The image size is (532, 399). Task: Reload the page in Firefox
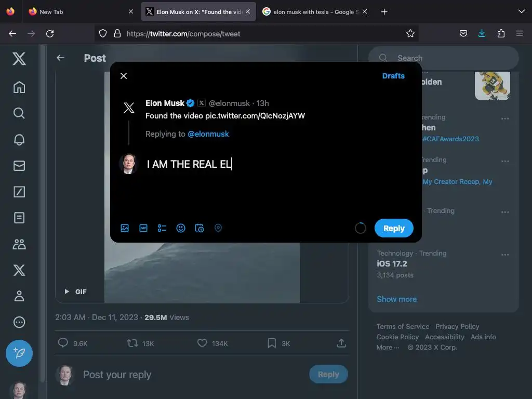click(x=50, y=34)
